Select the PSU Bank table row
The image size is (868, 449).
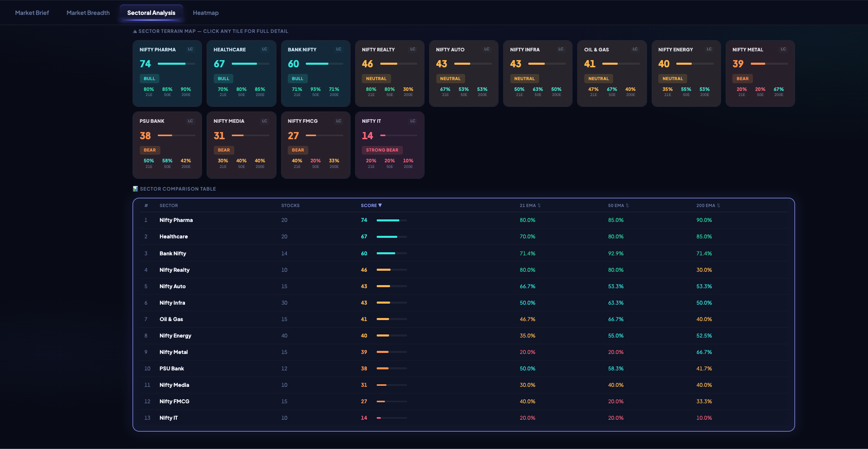(x=464, y=368)
